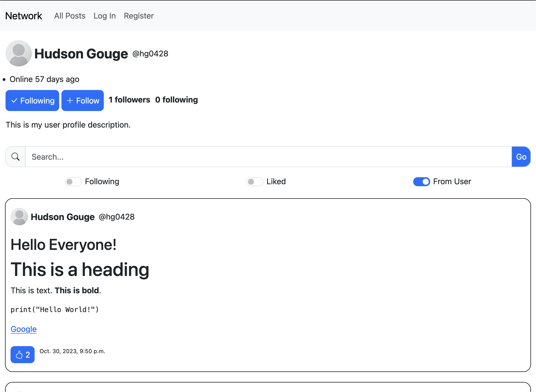Enable the Liked filter switch
Image resolution: width=536 pixels, height=392 pixels.
click(255, 181)
